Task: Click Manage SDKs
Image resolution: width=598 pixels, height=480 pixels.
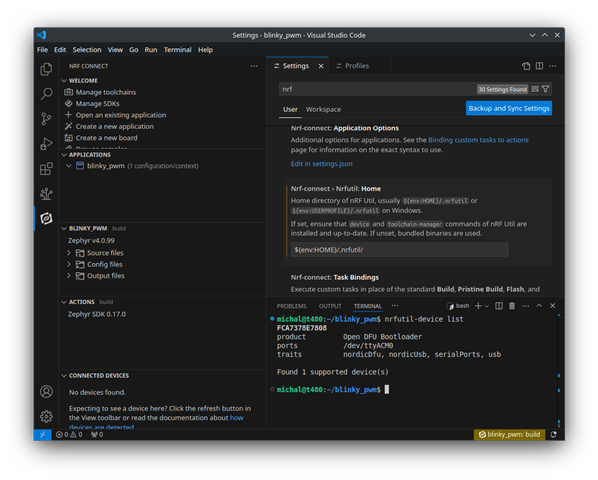Action: 97,104
